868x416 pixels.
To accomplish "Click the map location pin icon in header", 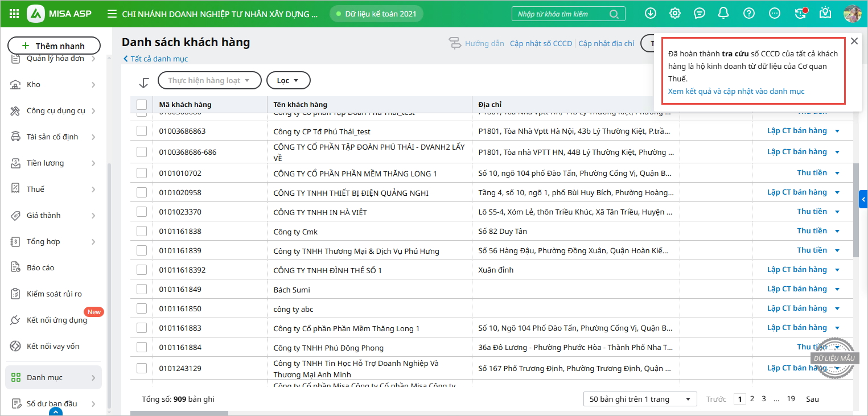I will pos(825,14).
